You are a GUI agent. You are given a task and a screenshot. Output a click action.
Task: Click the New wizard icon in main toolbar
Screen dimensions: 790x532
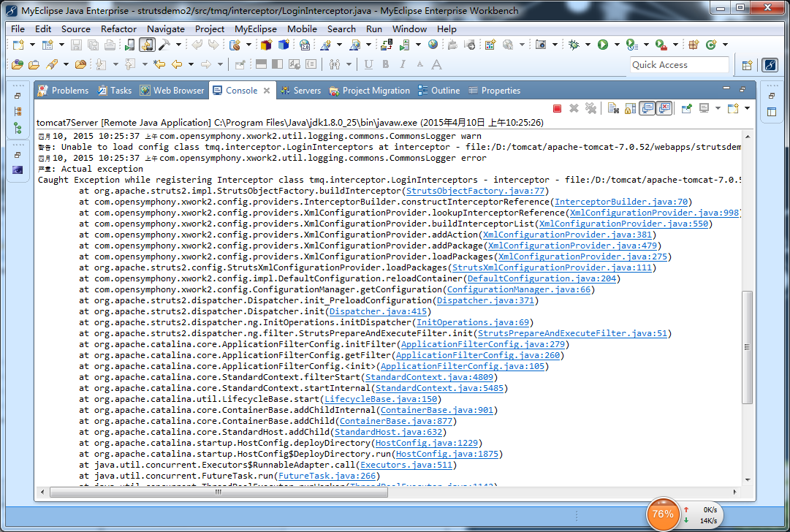[18, 45]
